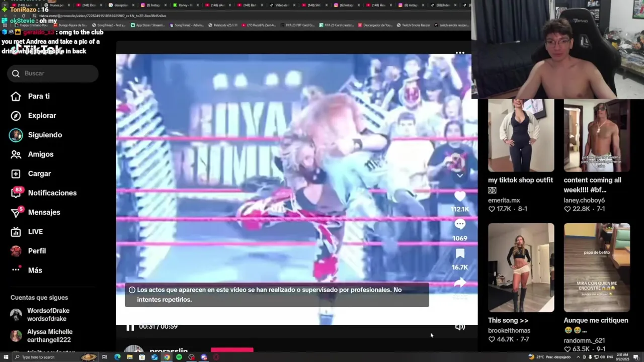Open Outlook from taskbar
This screenshot has height=362, width=644.
154,357
